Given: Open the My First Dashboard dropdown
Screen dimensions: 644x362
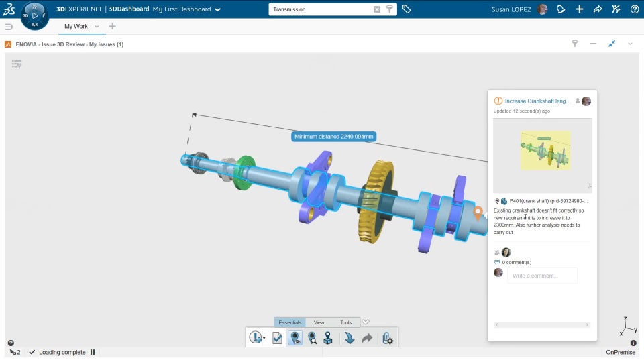Looking at the screenshot, I should tap(217, 9).
